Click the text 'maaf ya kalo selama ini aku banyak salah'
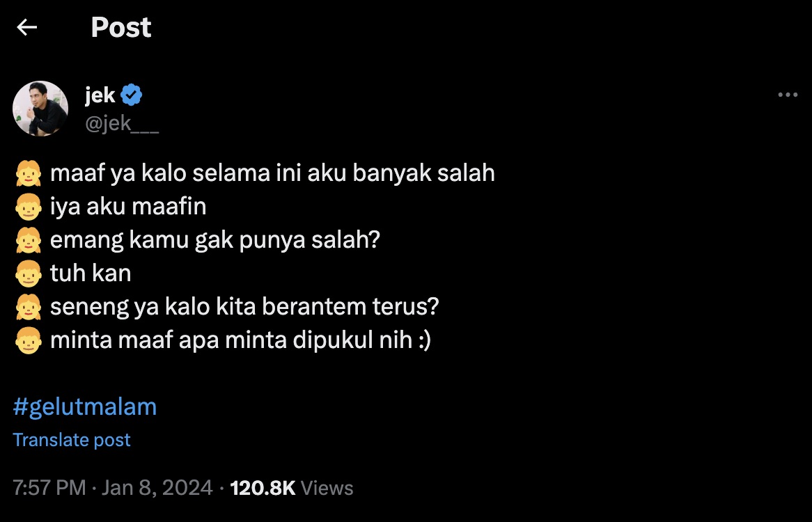The width and height of the screenshot is (812, 522). (x=272, y=173)
